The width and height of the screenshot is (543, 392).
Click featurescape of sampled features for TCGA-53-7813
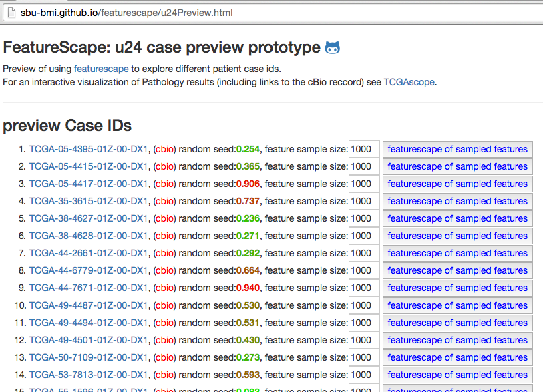(457, 375)
